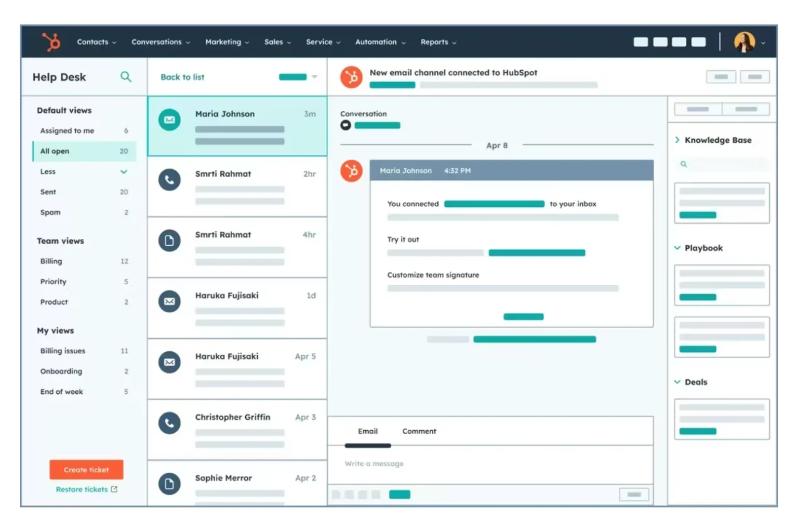Image resolution: width=798 pixels, height=532 pixels.
Task: Open the Reports menu
Action: [438, 42]
